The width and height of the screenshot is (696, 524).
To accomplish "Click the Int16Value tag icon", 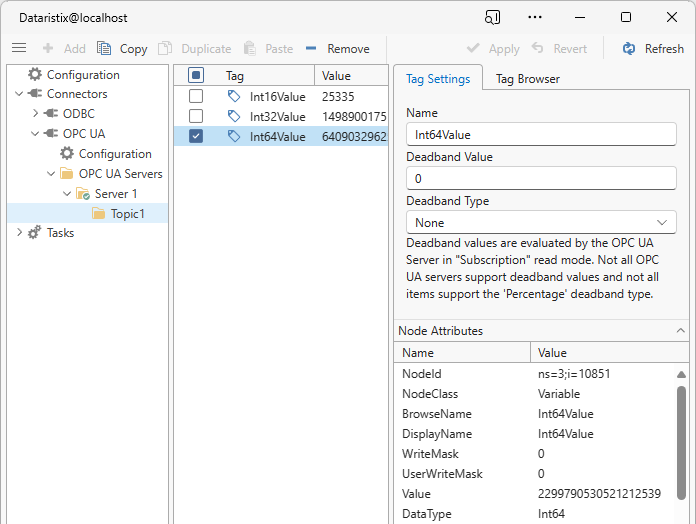I will pos(234,96).
